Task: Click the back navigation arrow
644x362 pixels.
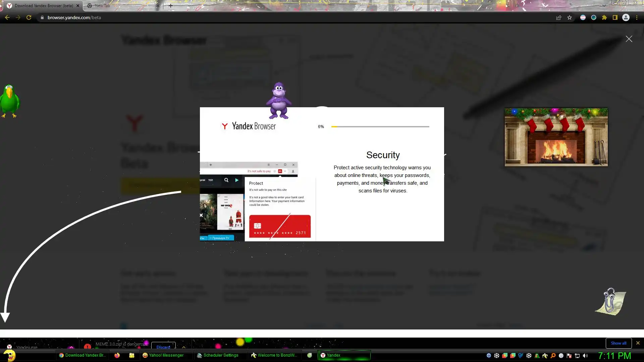Action: [7, 17]
